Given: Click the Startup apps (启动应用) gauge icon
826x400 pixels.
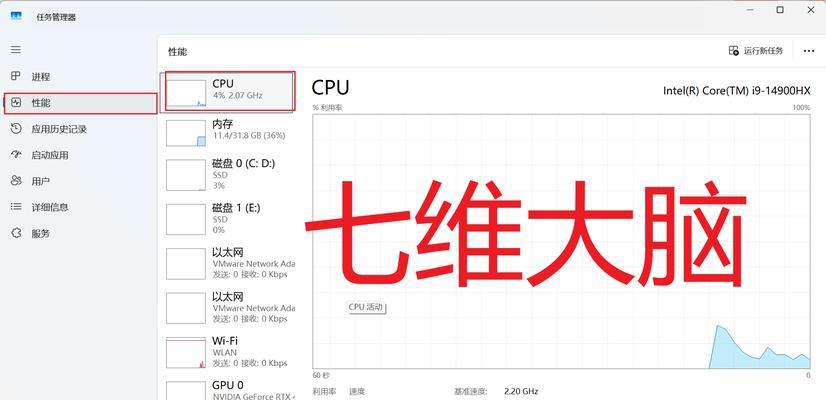Looking at the screenshot, I should (16, 155).
